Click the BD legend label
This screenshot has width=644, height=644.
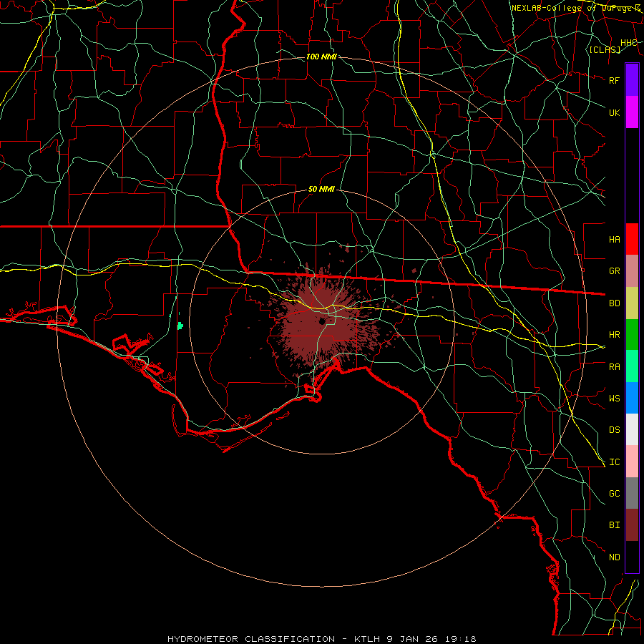point(615,303)
